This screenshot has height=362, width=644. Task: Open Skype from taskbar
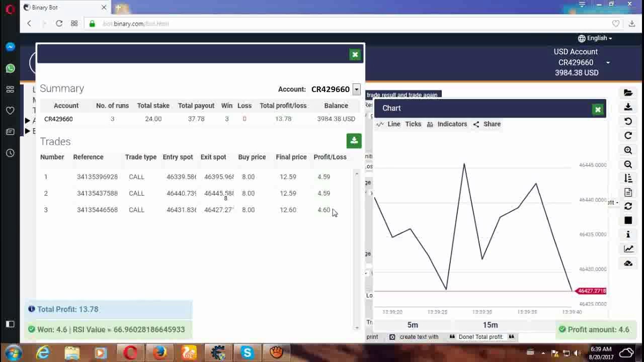pyautogui.click(x=247, y=353)
